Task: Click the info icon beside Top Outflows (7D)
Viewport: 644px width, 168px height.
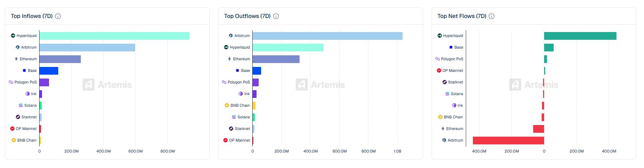Action: [276, 16]
